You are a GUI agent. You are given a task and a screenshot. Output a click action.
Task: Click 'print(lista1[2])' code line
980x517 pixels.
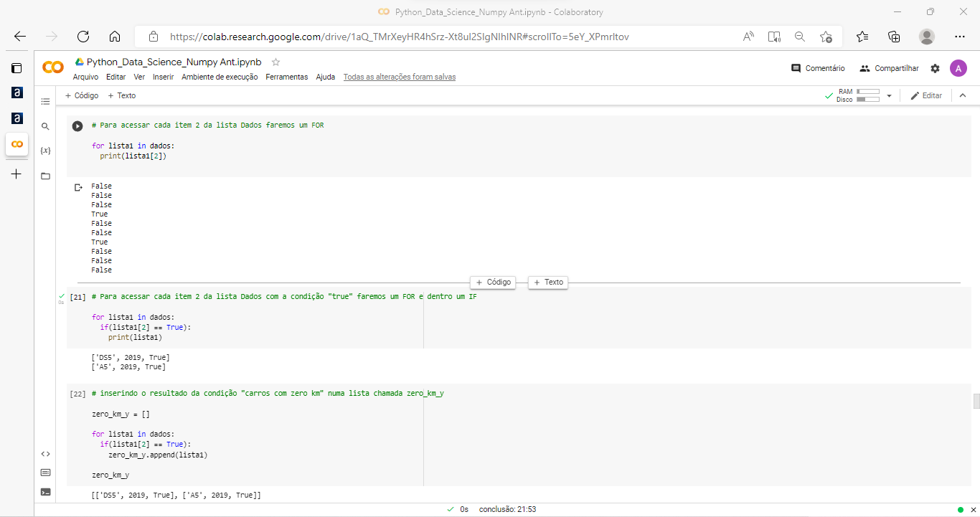click(133, 156)
